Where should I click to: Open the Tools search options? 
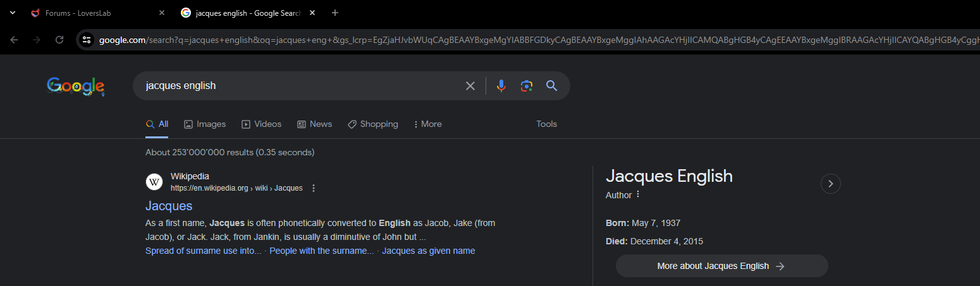[x=546, y=124]
